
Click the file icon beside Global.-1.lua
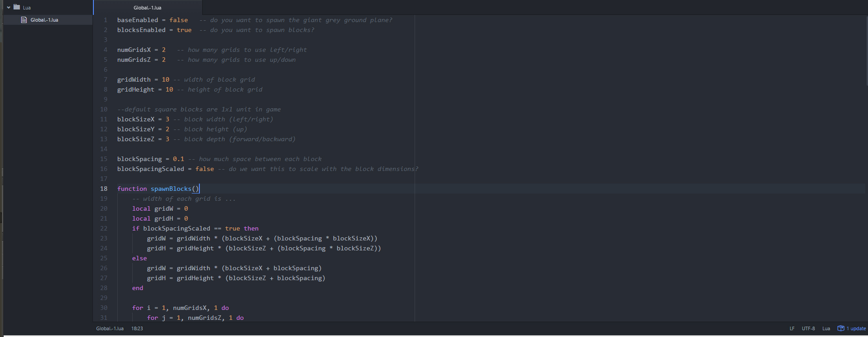(x=24, y=20)
